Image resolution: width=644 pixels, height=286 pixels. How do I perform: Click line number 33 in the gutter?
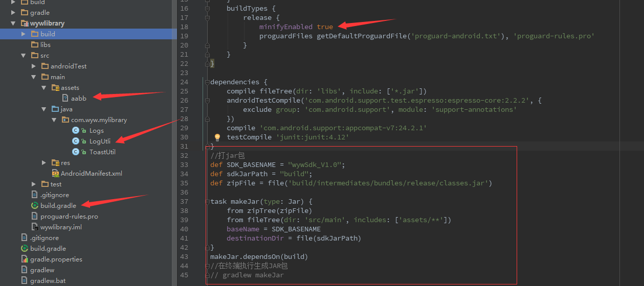[184, 164]
